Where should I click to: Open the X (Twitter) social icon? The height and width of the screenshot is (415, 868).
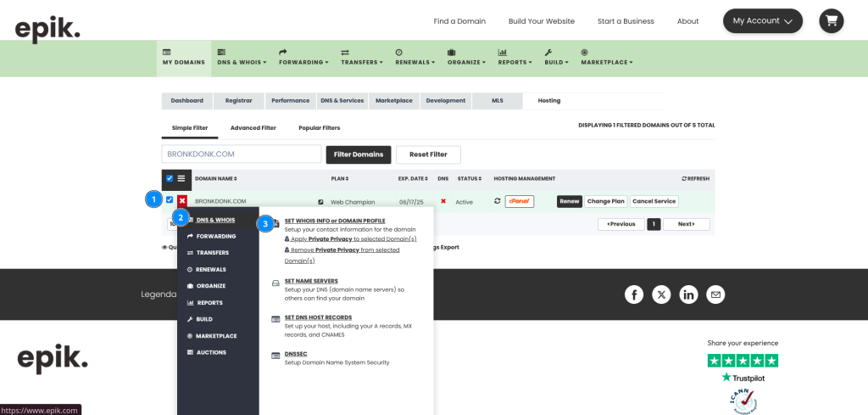point(661,294)
